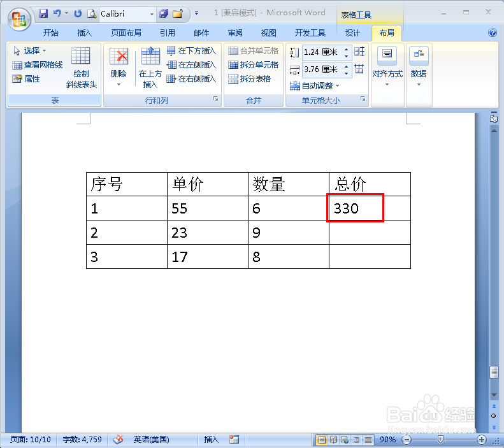The image size is (504, 448).
Task: Zoom out with minus button
Action: coord(407,439)
